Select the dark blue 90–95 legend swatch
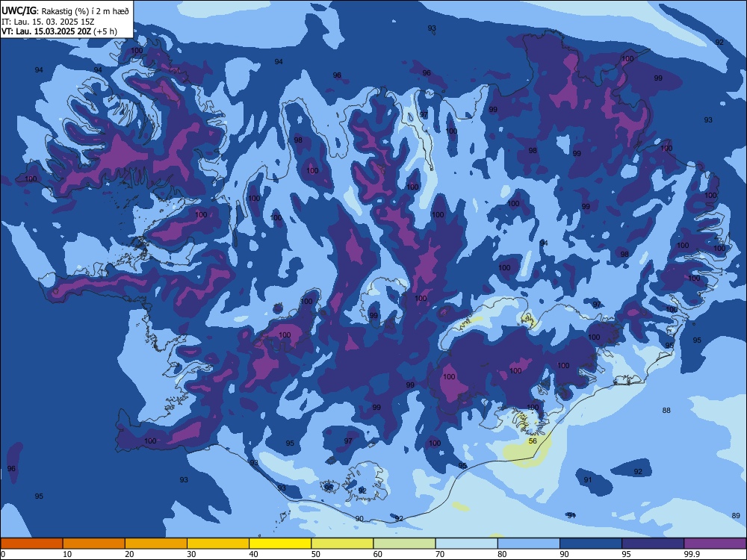The height and width of the screenshot is (560, 747). 591,544
